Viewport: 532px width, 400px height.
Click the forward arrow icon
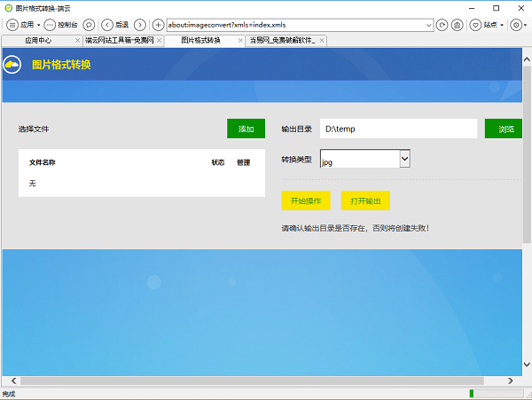(x=139, y=25)
